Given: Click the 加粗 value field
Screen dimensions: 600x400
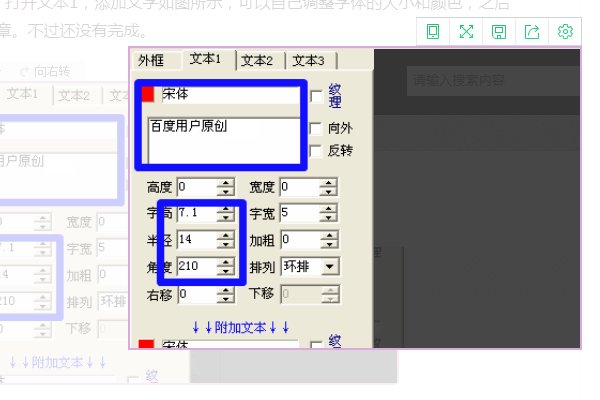Looking at the screenshot, I should coord(300,240).
